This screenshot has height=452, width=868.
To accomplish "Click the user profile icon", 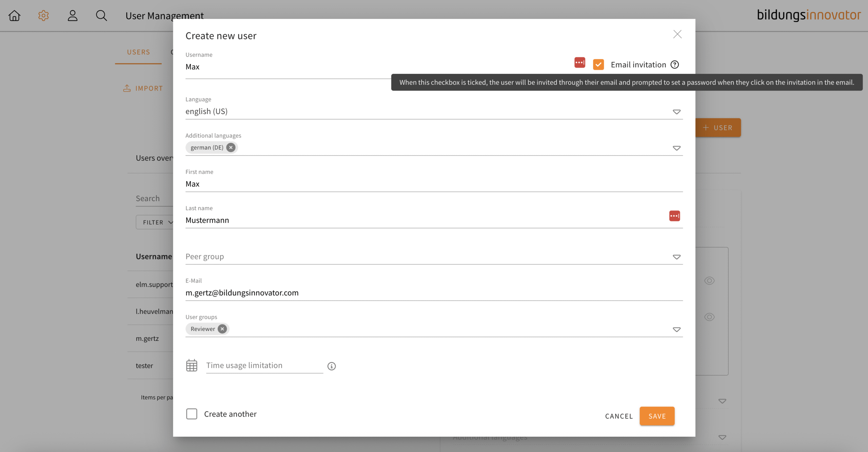I will (73, 16).
